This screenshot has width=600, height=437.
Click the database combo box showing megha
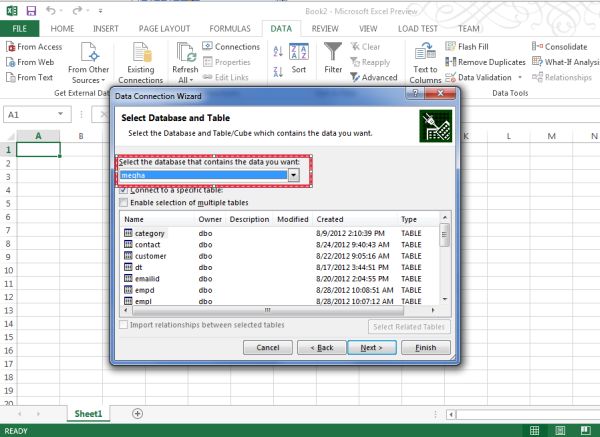click(x=209, y=175)
